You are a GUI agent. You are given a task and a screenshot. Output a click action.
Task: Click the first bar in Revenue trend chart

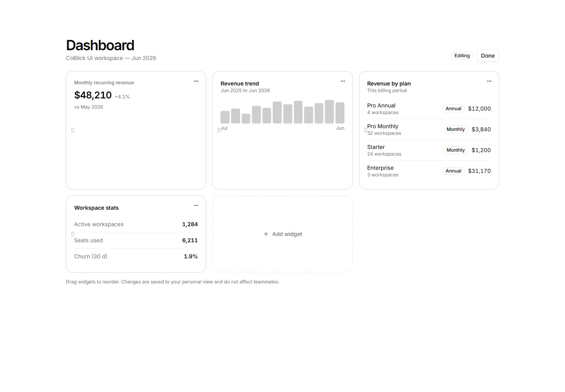(225, 117)
